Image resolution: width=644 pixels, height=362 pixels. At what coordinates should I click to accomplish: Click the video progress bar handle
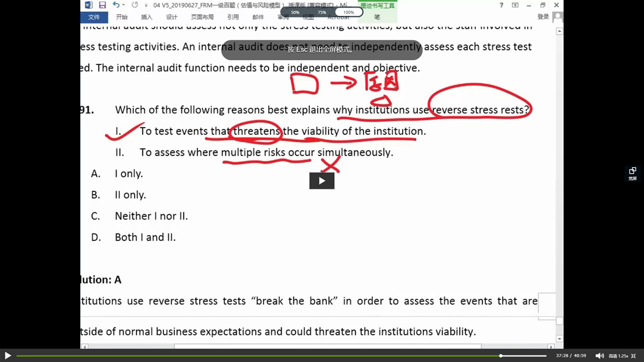pos(501,356)
